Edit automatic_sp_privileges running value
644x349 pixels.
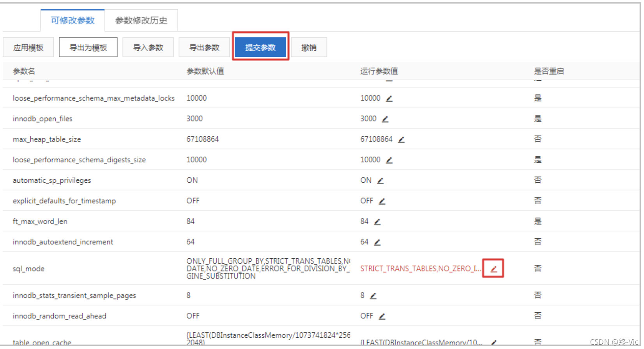pos(380,181)
